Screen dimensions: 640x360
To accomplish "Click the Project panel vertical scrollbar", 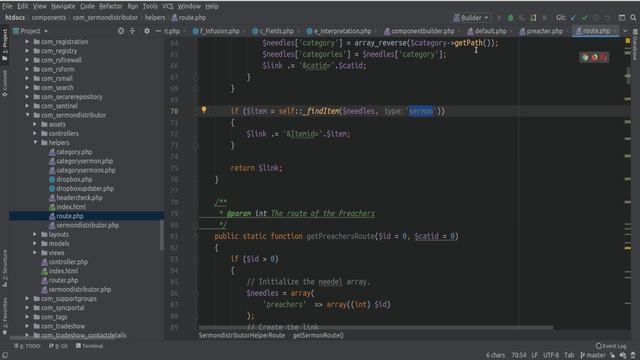I will point(162,235).
